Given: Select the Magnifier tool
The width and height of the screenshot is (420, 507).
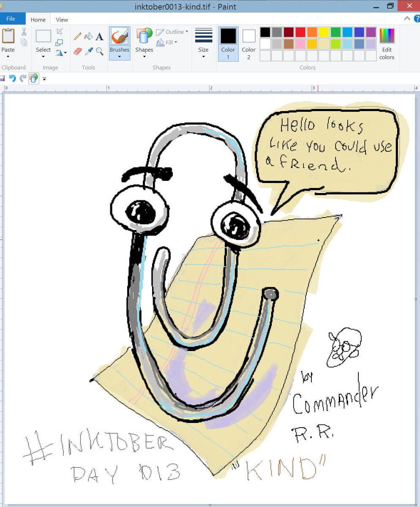Looking at the screenshot, I should [99, 51].
